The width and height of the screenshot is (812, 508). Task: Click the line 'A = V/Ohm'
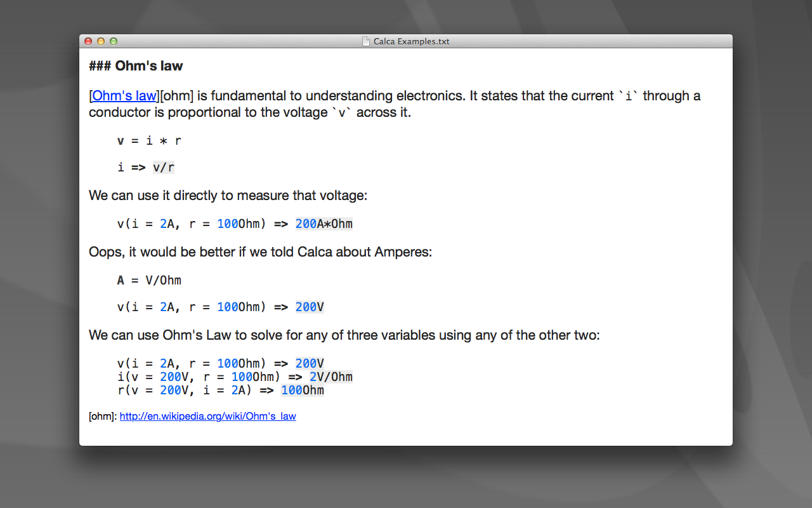(x=150, y=280)
